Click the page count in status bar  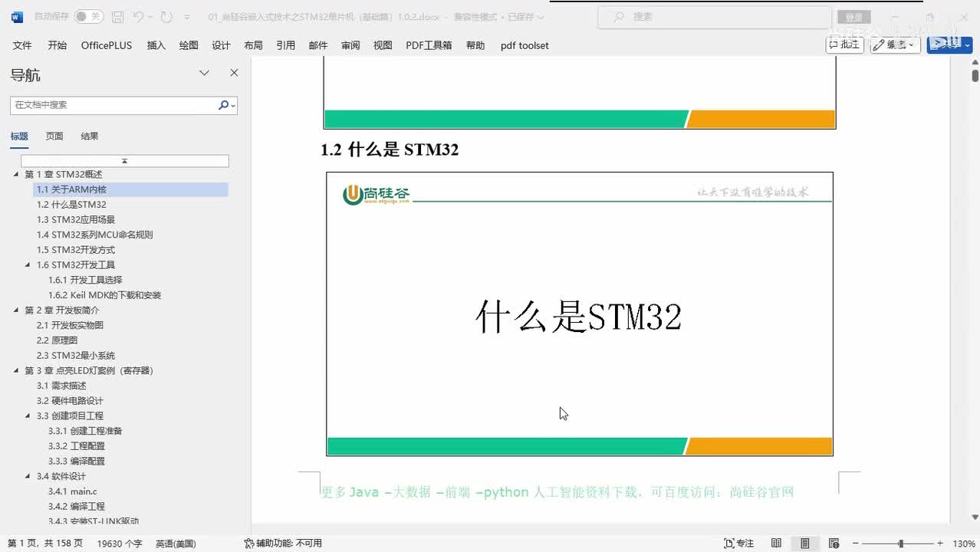pos(45,543)
